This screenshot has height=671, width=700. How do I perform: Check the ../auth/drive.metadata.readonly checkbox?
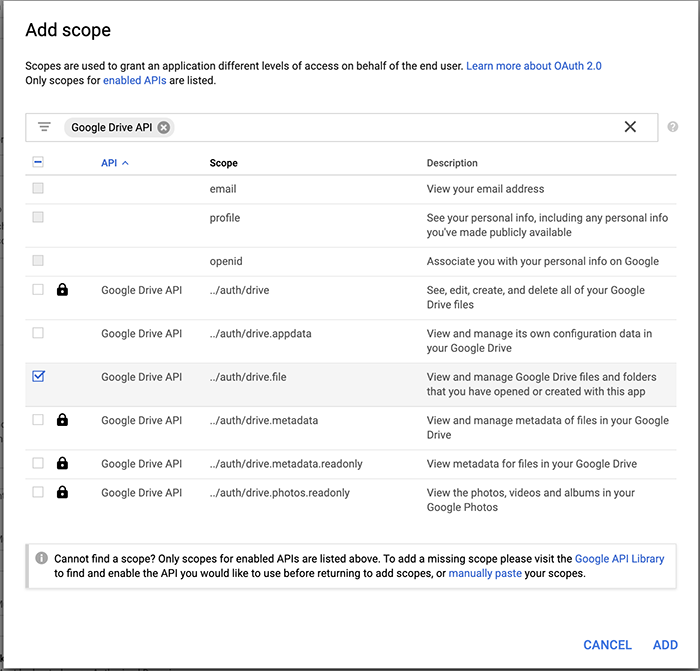(x=38, y=463)
